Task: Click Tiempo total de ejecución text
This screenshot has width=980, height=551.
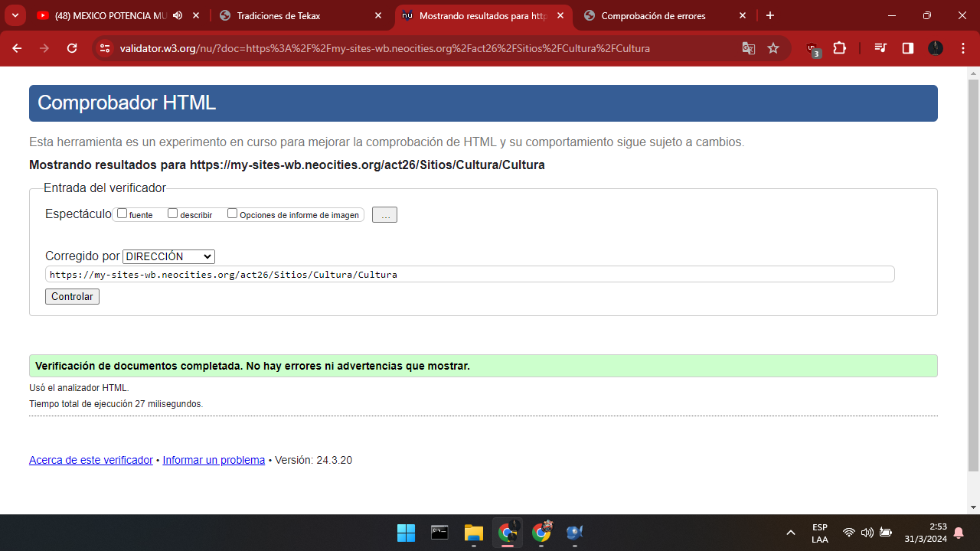Action: (x=116, y=403)
